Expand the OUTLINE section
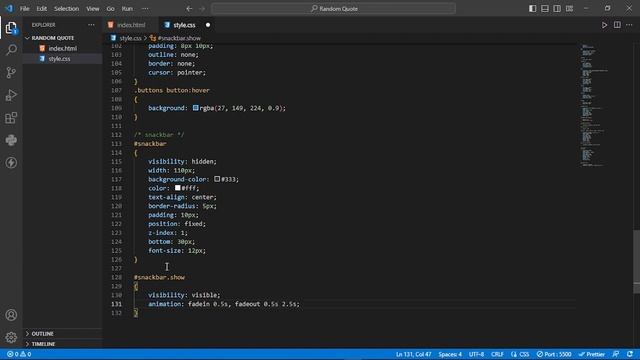The height and width of the screenshot is (360, 640). (x=42, y=333)
